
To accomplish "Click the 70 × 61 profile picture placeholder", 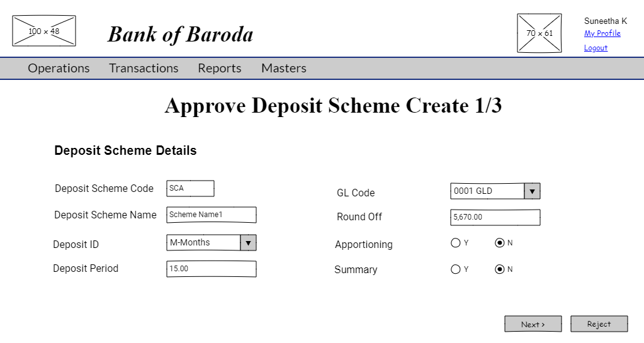I will click(539, 33).
